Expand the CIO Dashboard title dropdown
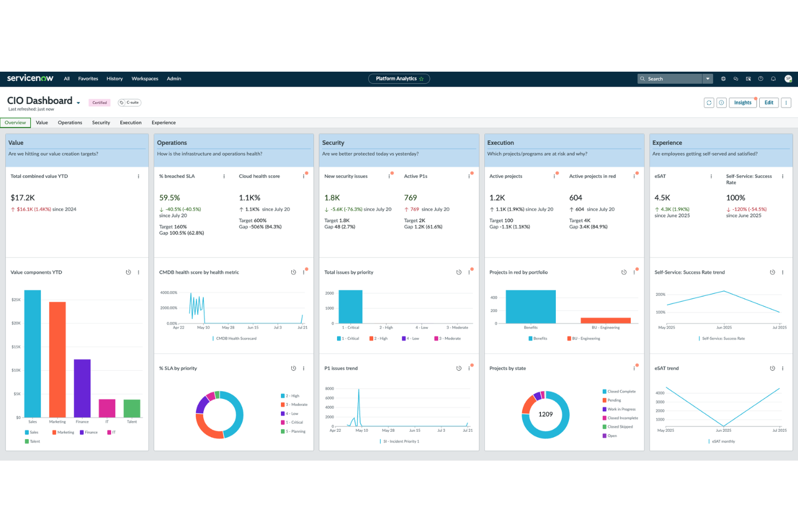The image size is (798, 532). [x=78, y=102]
